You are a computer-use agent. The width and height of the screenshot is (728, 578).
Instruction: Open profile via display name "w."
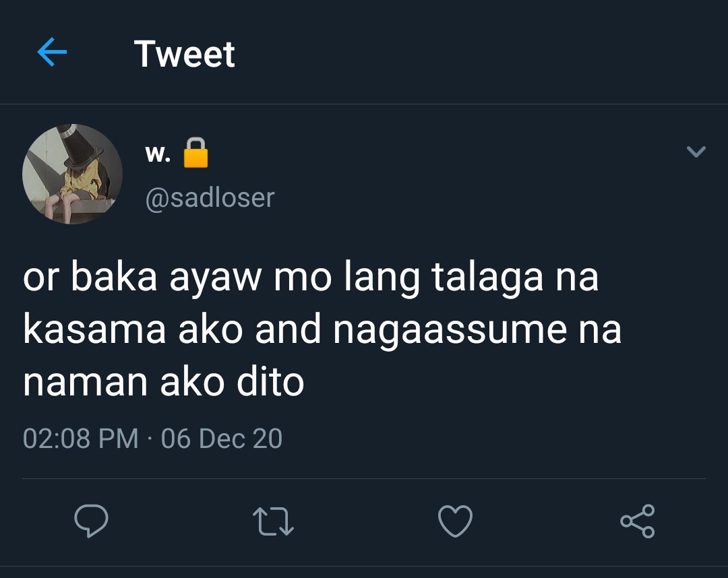point(158,153)
